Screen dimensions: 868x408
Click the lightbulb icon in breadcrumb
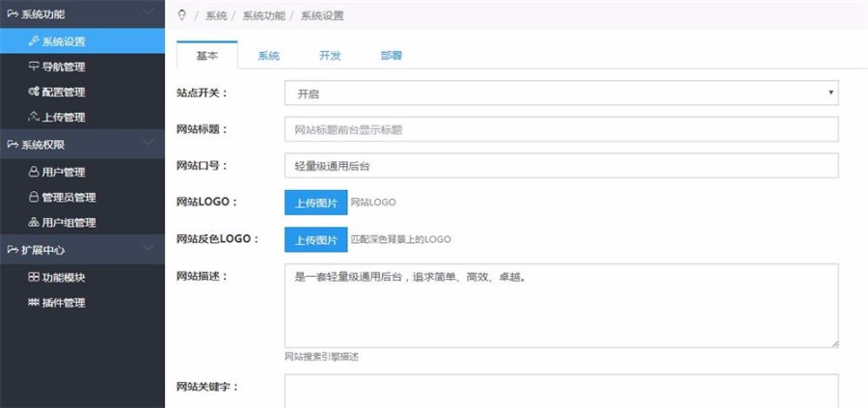click(182, 15)
